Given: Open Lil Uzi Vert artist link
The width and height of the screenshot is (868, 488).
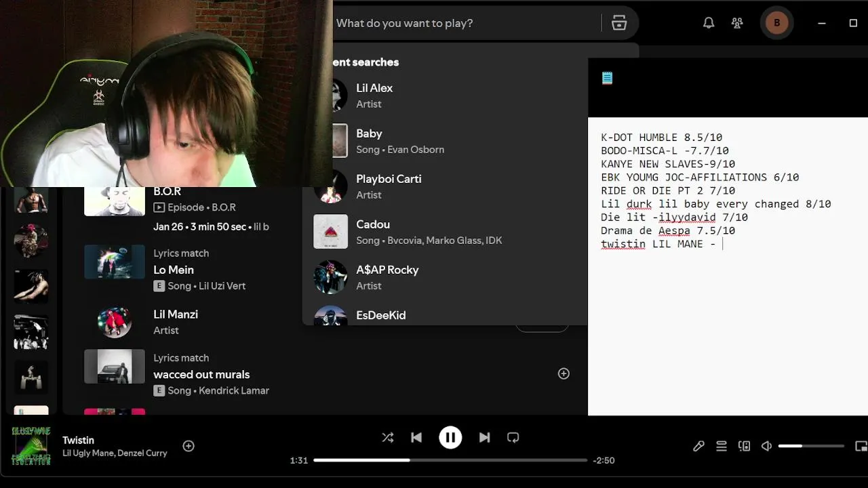Looking at the screenshot, I should pyautogui.click(x=222, y=286).
